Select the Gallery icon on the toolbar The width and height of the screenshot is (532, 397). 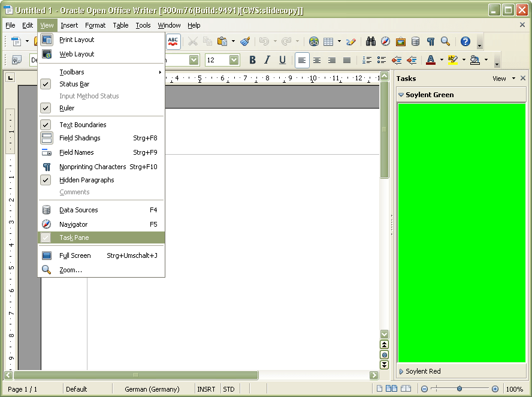click(400, 43)
